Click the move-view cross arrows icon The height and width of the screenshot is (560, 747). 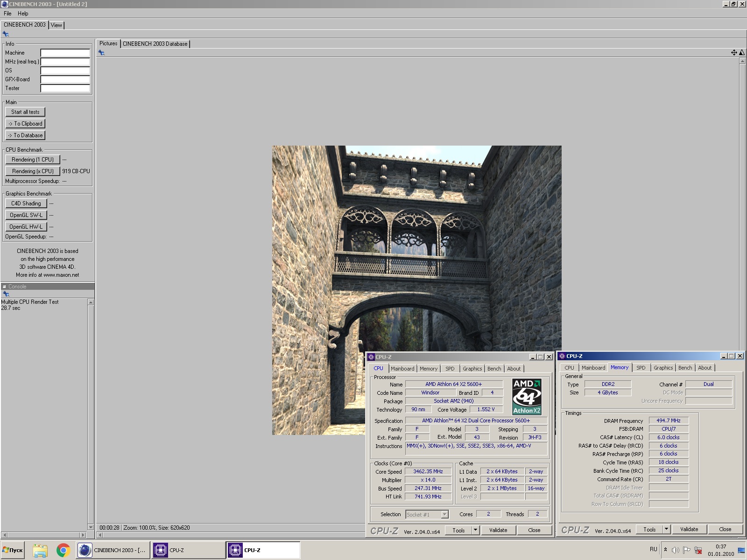pos(734,53)
